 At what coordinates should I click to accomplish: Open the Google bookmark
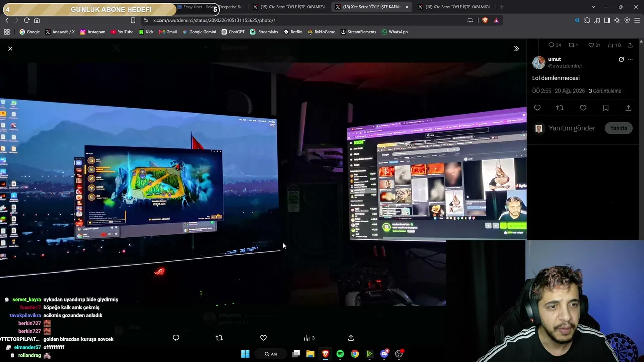(x=30, y=32)
